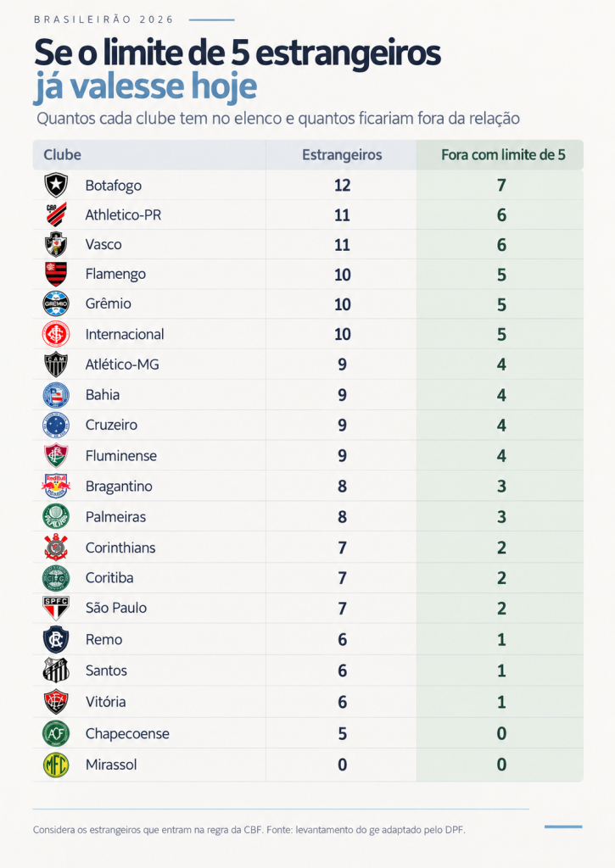Select the Fluminense club name
This screenshot has width=615, height=868.
(120, 456)
